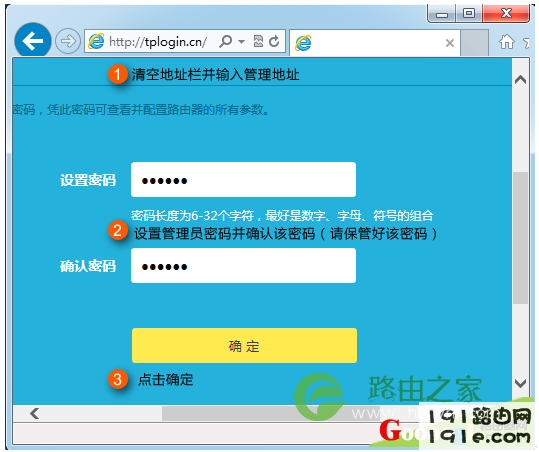Toggle the compatibility view icon

click(x=258, y=42)
